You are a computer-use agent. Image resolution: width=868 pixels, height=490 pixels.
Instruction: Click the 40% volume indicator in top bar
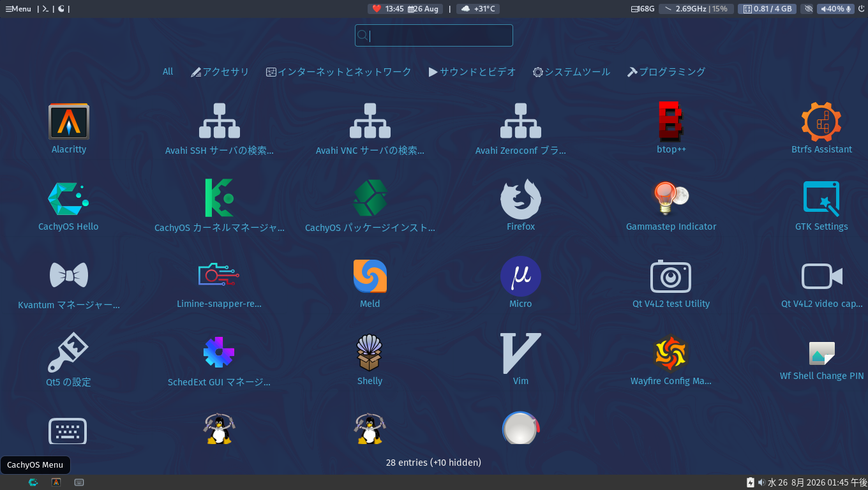tap(835, 9)
